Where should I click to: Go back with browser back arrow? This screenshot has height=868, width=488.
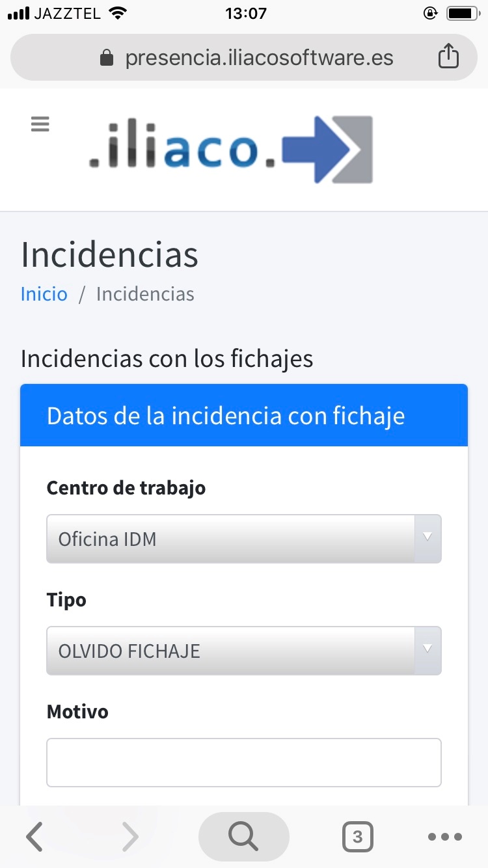pos(34,837)
